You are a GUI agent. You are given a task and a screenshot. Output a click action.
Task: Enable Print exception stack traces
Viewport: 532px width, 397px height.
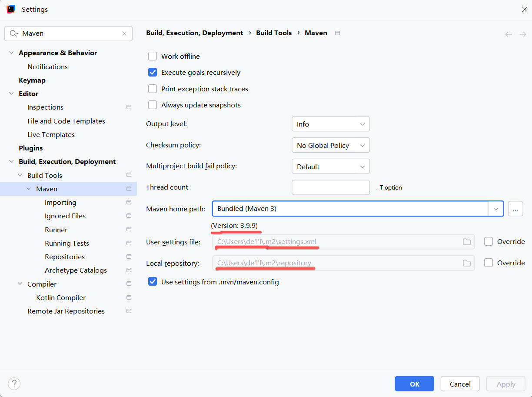pos(153,89)
